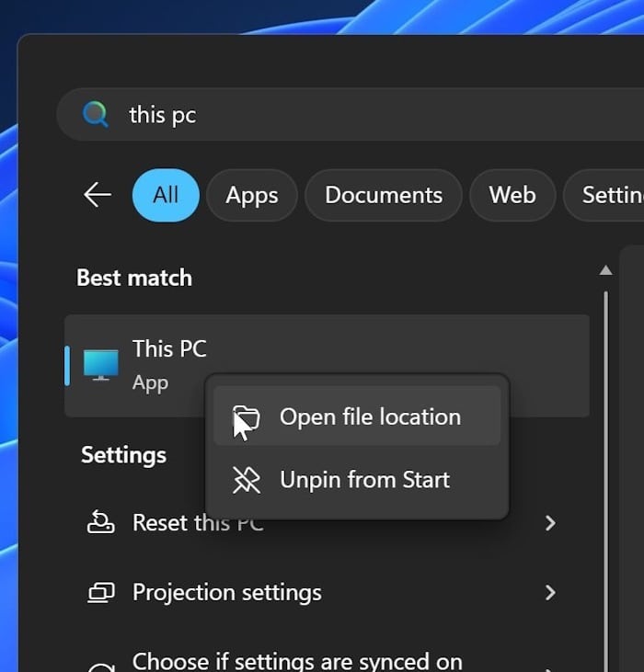
Task: Choose Unpin from Start menu entry
Action: tap(364, 480)
